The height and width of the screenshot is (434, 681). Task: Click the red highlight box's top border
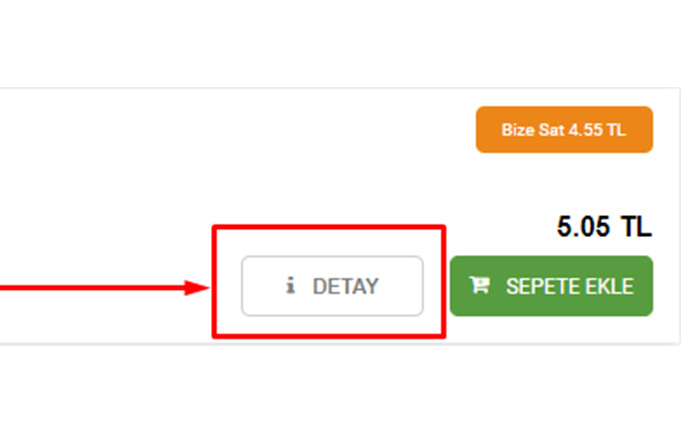(x=329, y=227)
